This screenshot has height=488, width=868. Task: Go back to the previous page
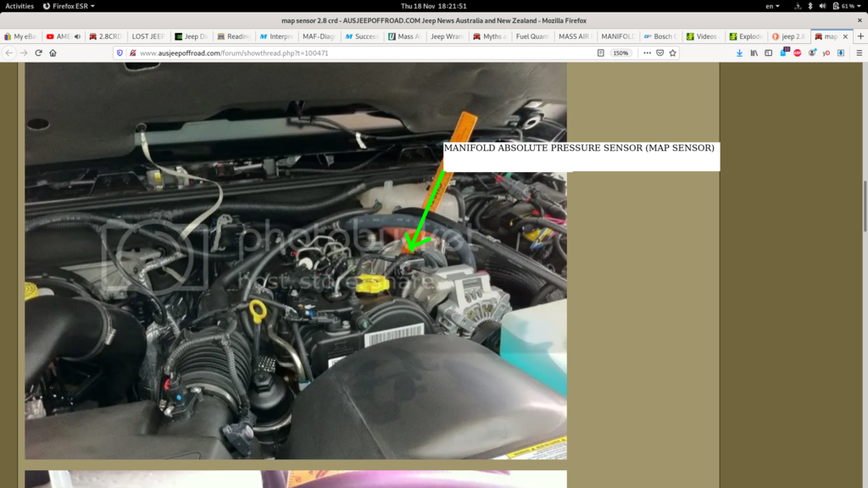click(x=9, y=53)
